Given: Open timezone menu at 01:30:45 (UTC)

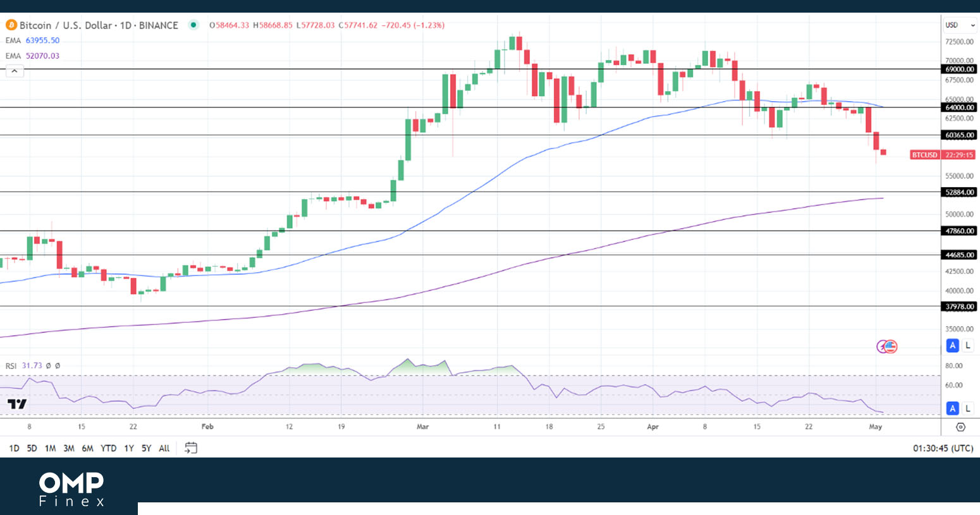Looking at the screenshot, I should click(x=943, y=448).
